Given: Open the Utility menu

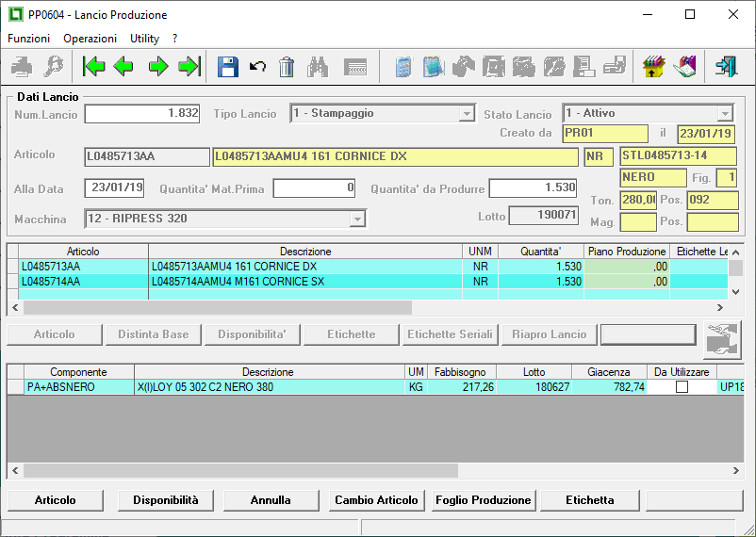Looking at the screenshot, I should pos(144,39).
